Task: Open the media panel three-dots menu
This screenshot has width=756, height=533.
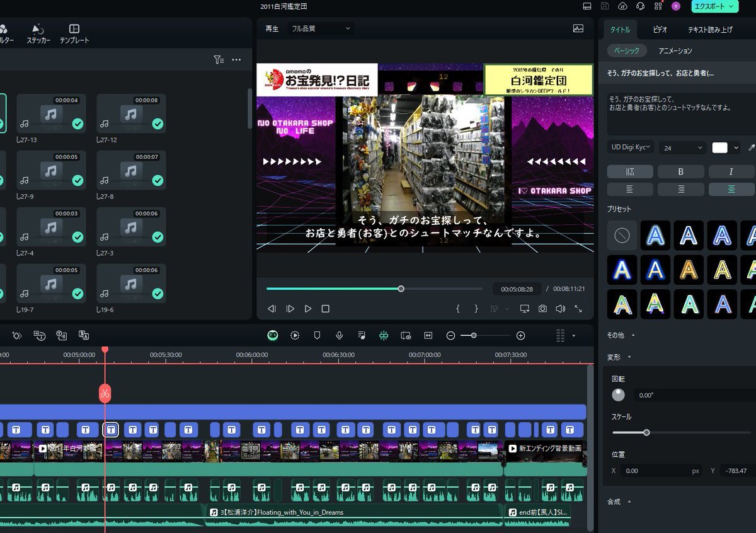Action: (236, 60)
